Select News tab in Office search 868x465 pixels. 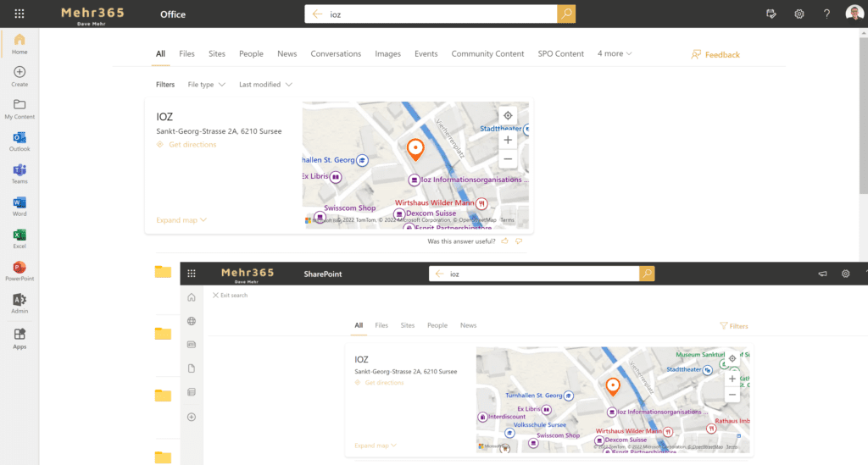pyautogui.click(x=287, y=53)
